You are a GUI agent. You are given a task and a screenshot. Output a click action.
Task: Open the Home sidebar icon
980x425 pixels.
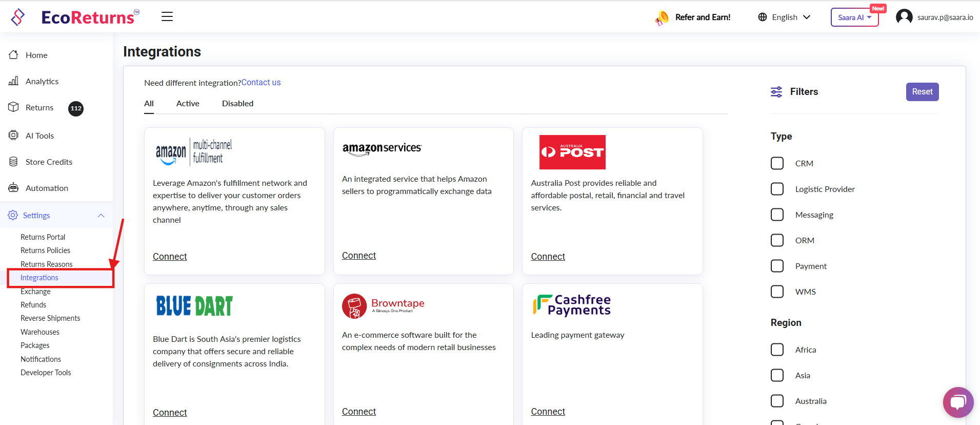point(14,55)
